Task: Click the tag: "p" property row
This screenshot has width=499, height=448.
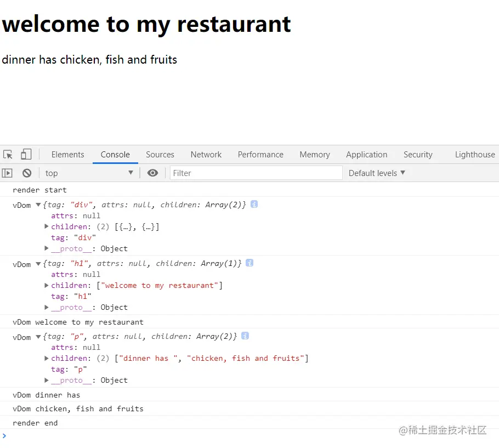Action: [x=69, y=370]
